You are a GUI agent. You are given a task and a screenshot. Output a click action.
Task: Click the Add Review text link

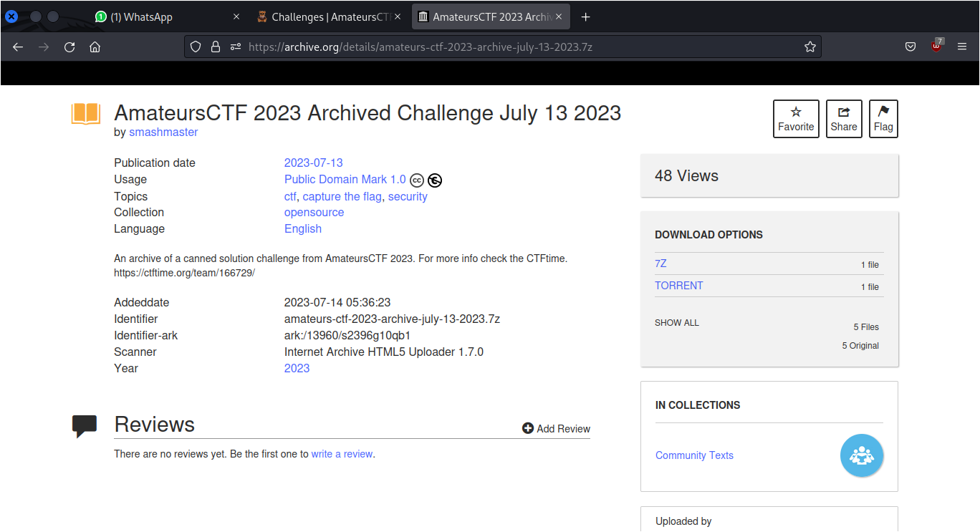(564, 429)
